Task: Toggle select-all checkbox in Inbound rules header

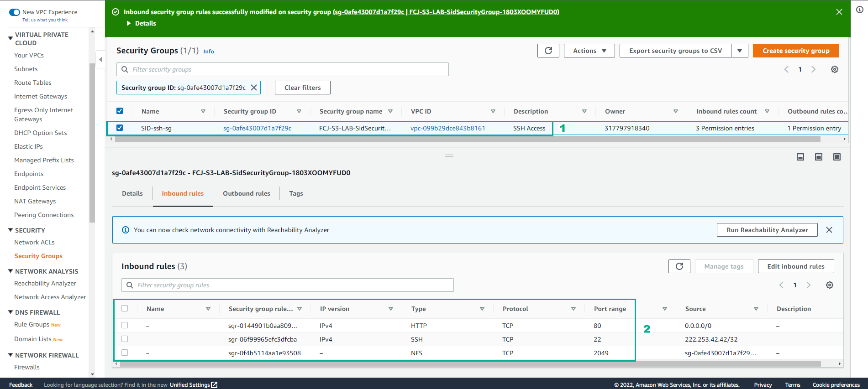Action: tap(125, 308)
